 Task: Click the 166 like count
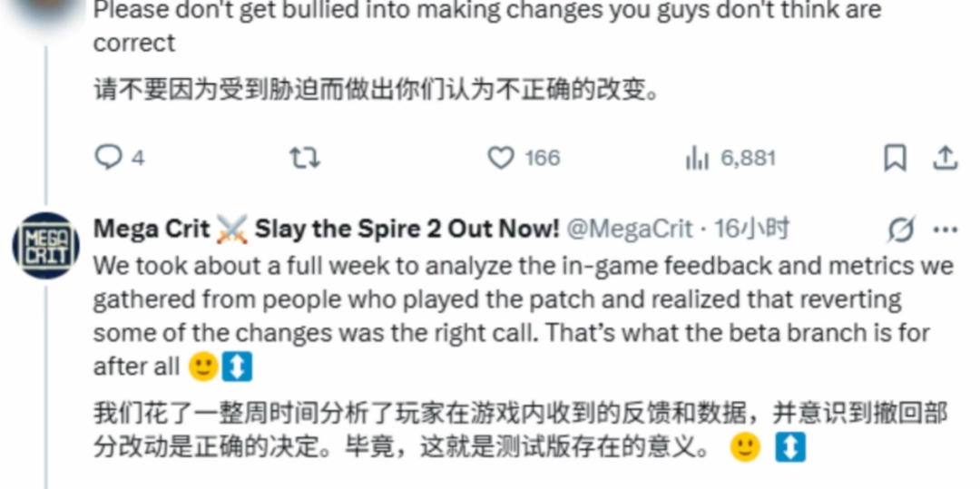pos(542,158)
